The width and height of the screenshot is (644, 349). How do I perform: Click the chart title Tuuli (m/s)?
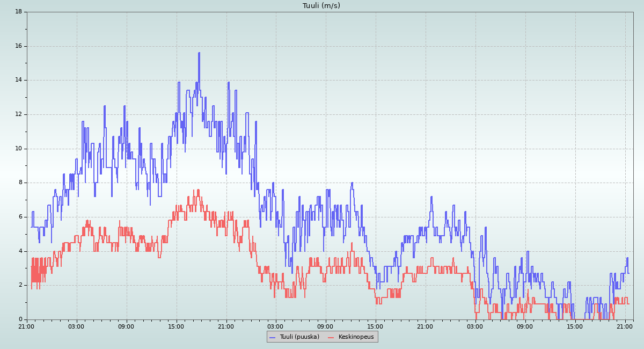(x=321, y=6)
